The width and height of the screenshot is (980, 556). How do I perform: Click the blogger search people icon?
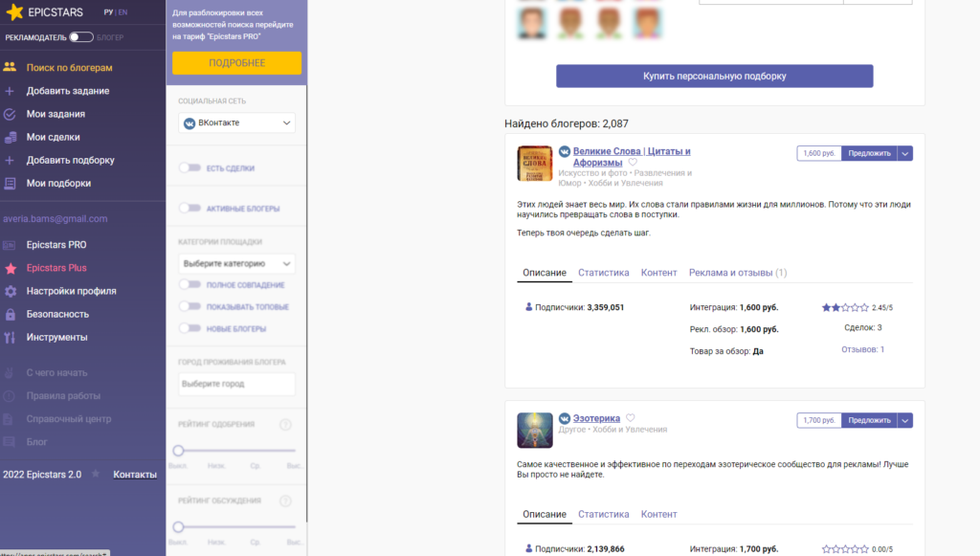[10, 67]
